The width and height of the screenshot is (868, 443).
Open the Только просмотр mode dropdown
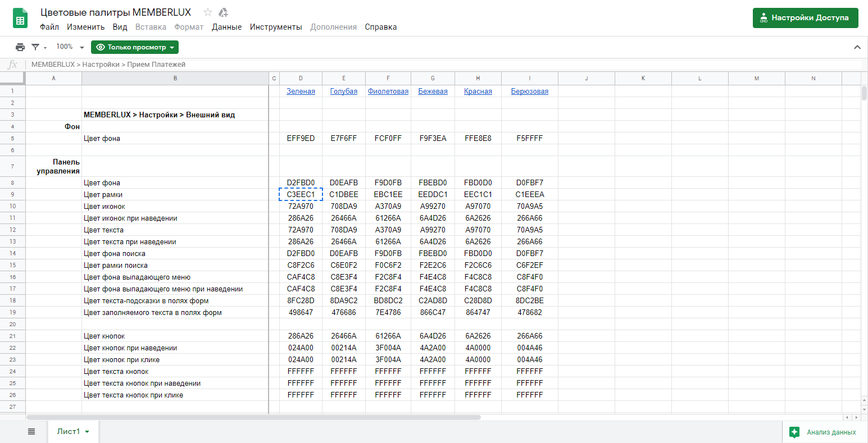point(135,47)
